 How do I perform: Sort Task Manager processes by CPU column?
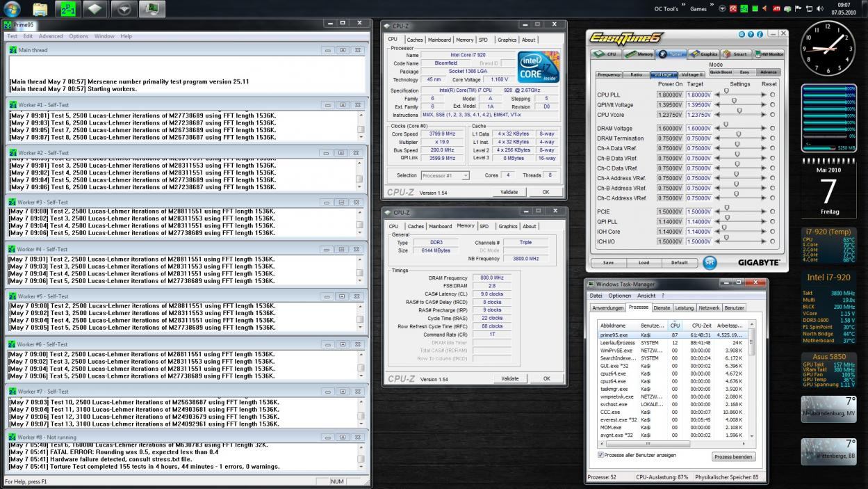[x=674, y=325]
